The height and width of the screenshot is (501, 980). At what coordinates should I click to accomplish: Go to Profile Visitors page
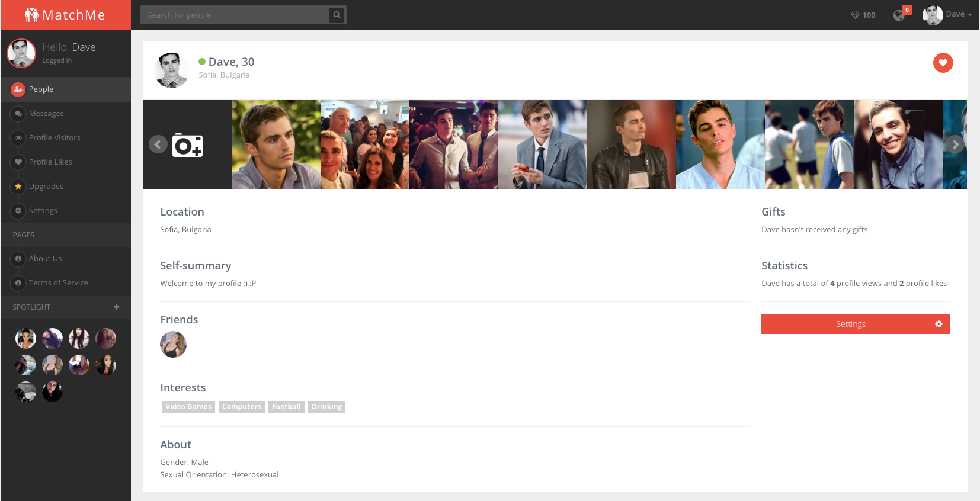[x=55, y=138]
